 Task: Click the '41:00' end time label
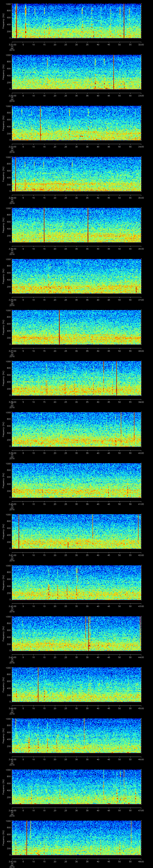click(x=141, y=504)
